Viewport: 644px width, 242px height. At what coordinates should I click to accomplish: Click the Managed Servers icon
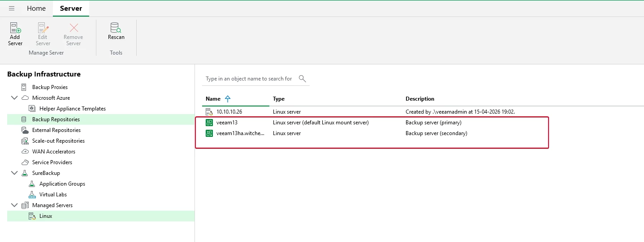tap(25, 205)
